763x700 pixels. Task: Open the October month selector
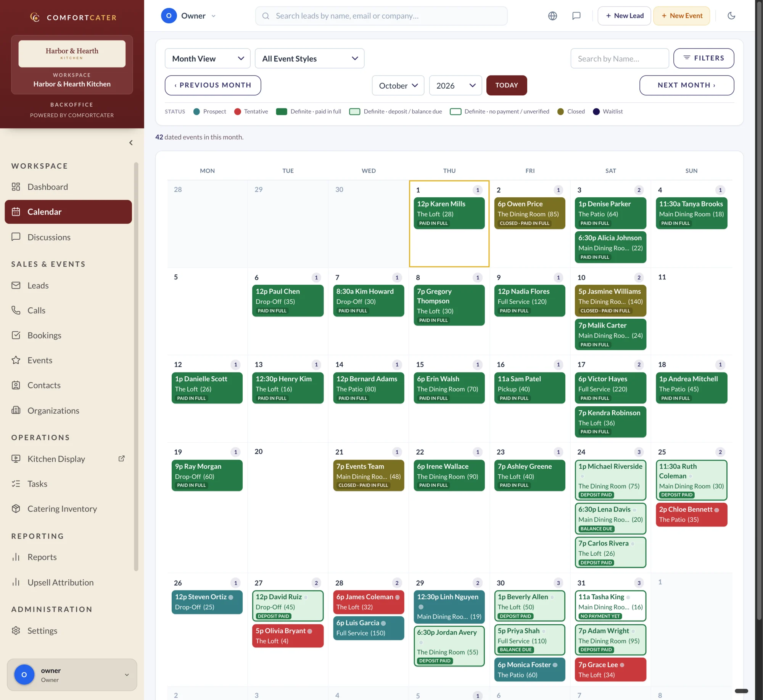[x=398, y=85]
